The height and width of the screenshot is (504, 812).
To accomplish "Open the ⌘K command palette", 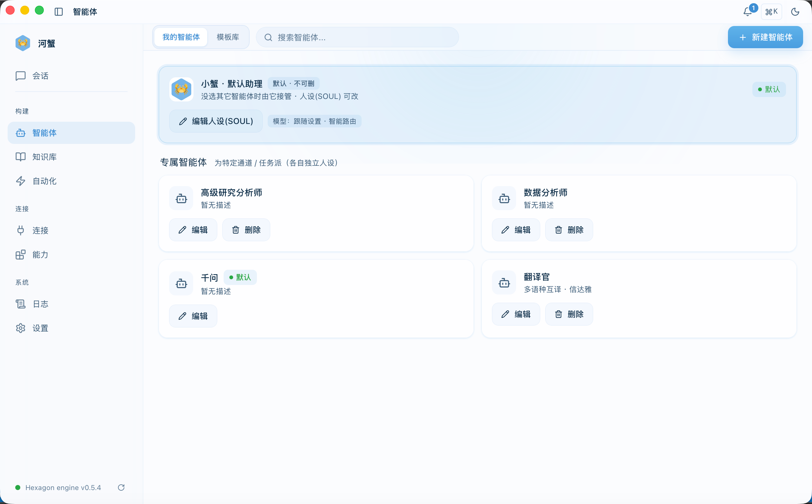I will (x=771, y=12).
